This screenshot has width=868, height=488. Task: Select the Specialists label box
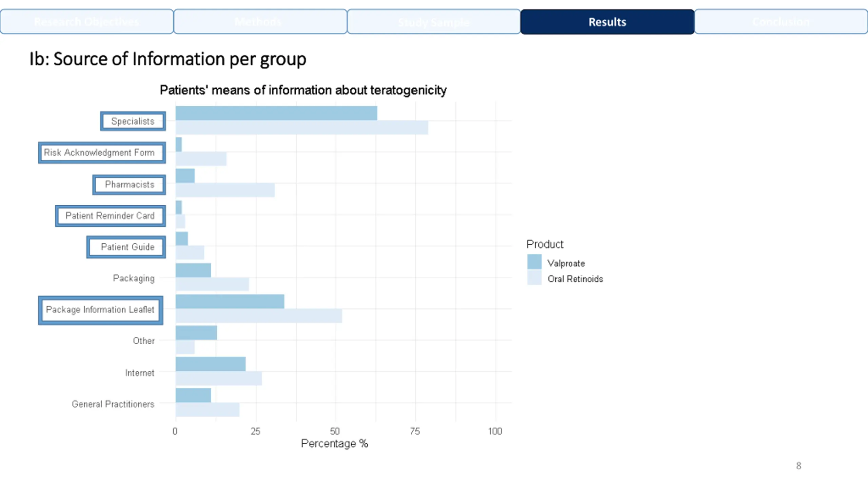(x=133, y=121)
